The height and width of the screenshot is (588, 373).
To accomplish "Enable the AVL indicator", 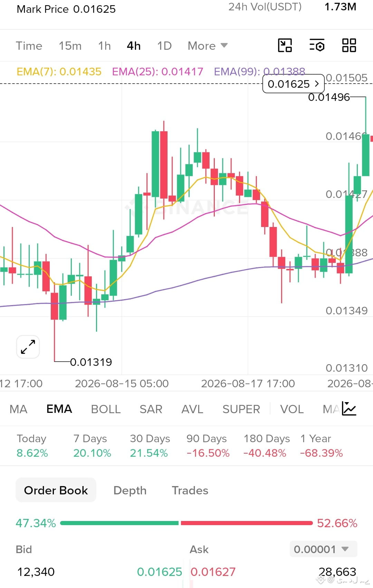I will (192, 409).
